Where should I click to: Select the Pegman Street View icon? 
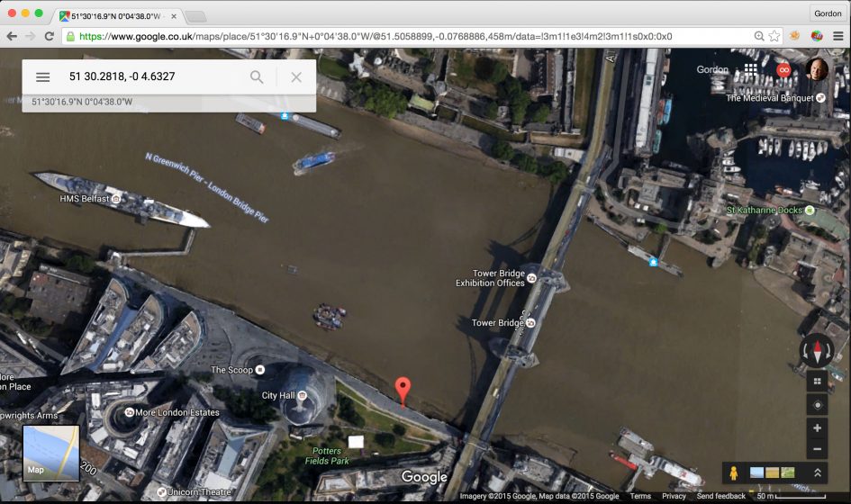tap(735, 472)
